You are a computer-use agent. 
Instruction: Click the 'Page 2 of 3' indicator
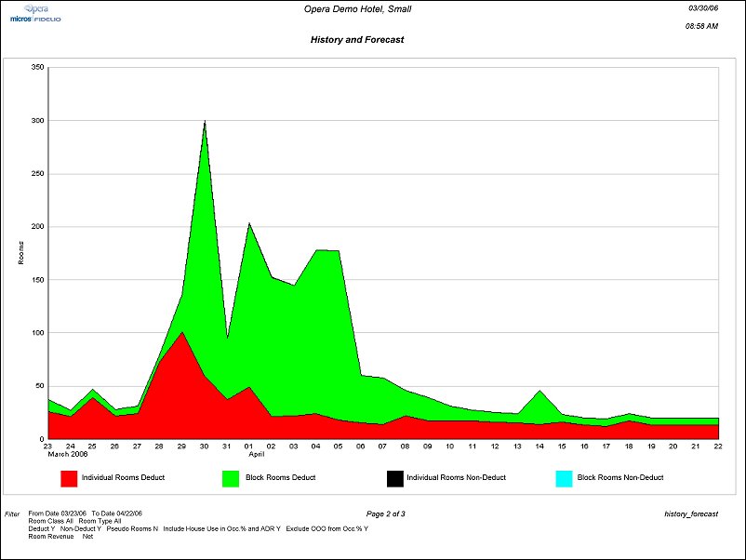pyautogui.click(x=385, y=513)
